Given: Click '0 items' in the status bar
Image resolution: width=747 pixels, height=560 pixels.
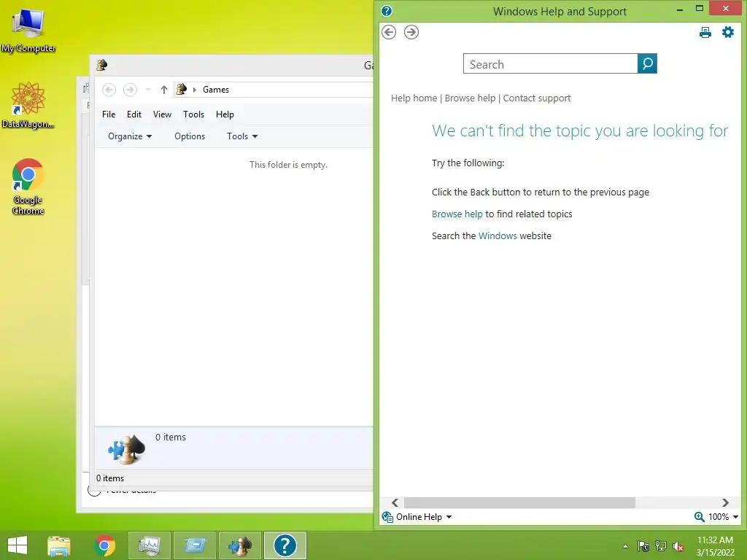Looking at the screenshot, I should coord(110,478).
